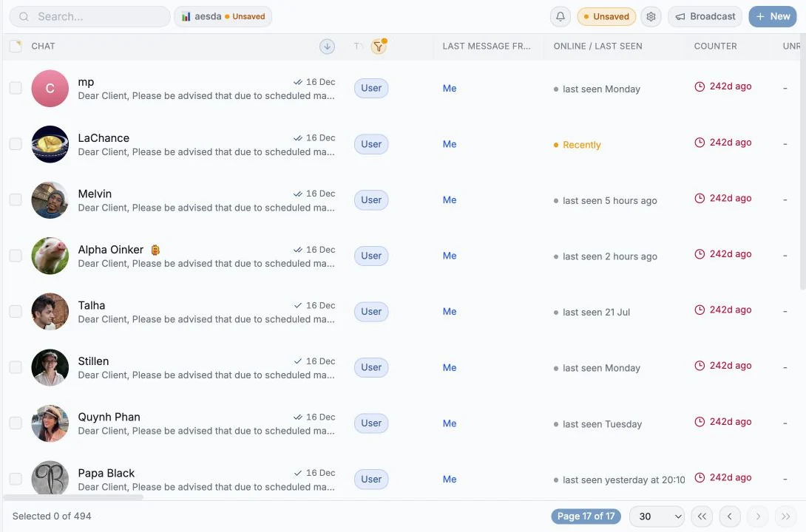The image size is (806, 532).
Task: Click 'last seen Tuesday' text
Action: pyautogui.click(x=602, y=424)
